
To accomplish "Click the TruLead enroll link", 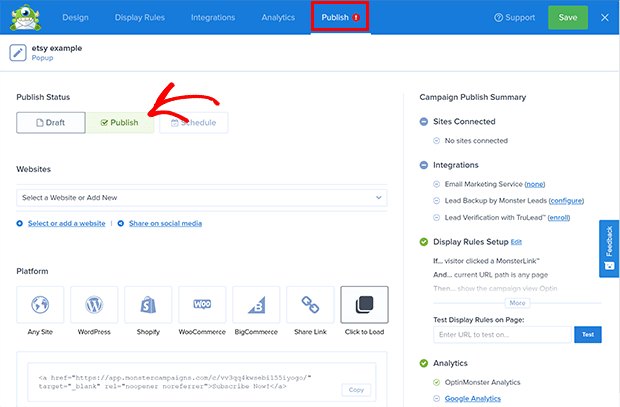I will pos(559,218).
